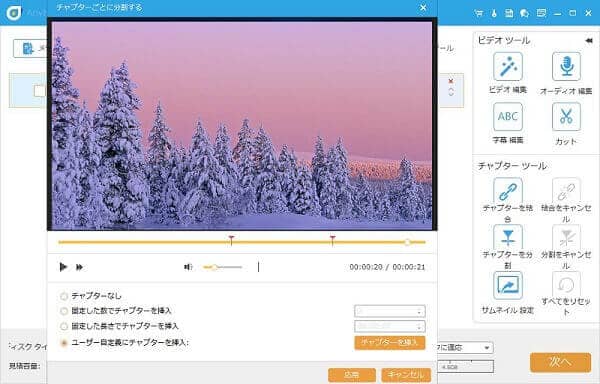Click the video preview image
This screenshot has width=600, height=384.
pyautogui.click(x=242, y=124)
